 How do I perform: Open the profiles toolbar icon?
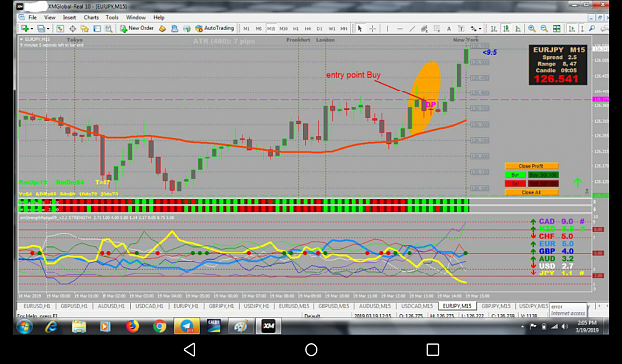(x=41, y=28)
